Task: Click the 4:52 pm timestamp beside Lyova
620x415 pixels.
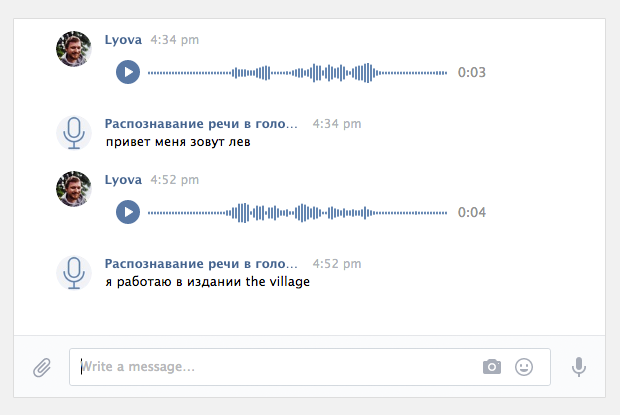Action: coord(175,180)
